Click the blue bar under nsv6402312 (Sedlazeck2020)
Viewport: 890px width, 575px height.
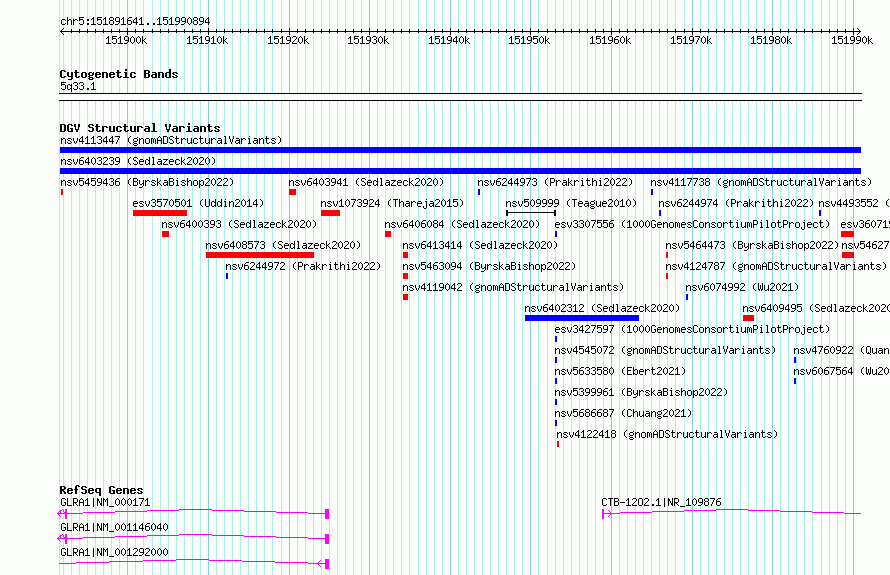tap(582, 318)
